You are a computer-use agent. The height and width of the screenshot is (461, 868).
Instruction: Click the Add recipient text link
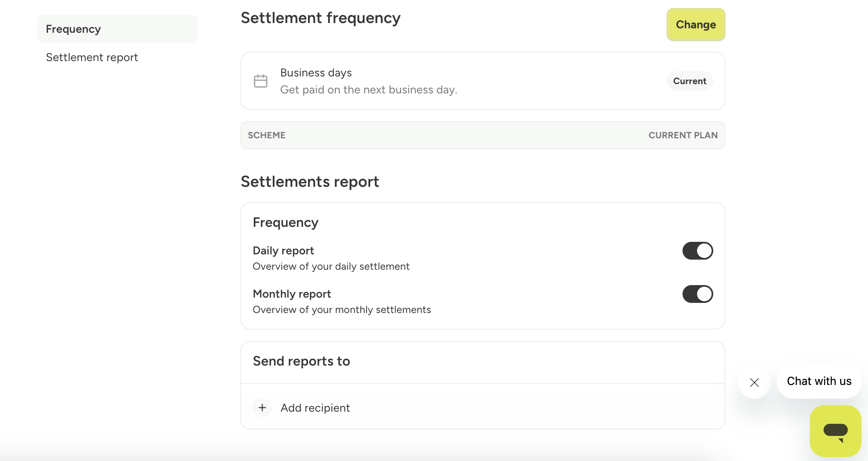(315, 408)
